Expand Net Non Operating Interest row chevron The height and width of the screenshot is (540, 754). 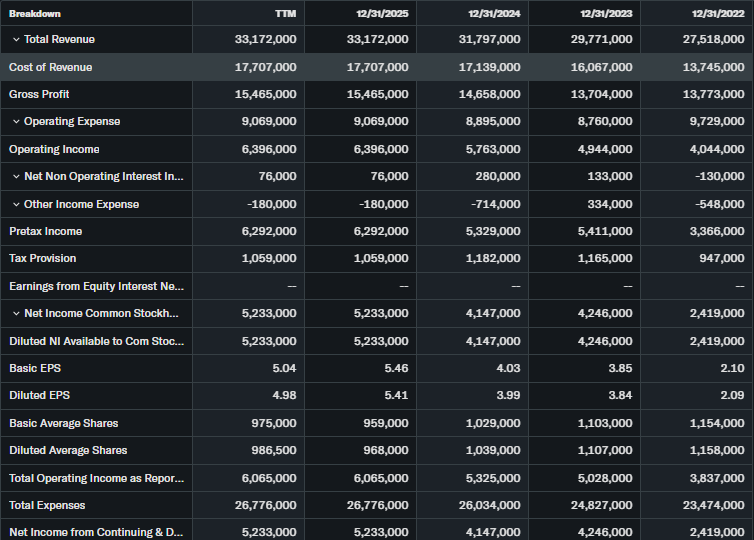(x=16, y=176)
